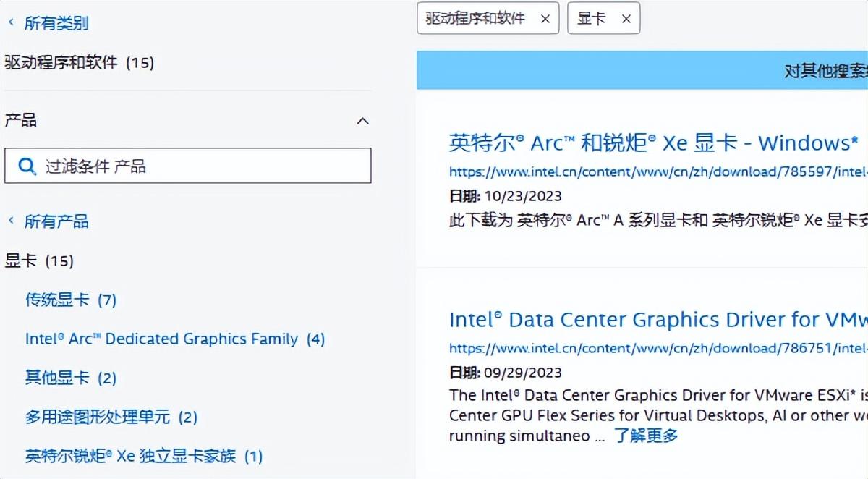Open the download/786751 URL link

pos(658,349)
